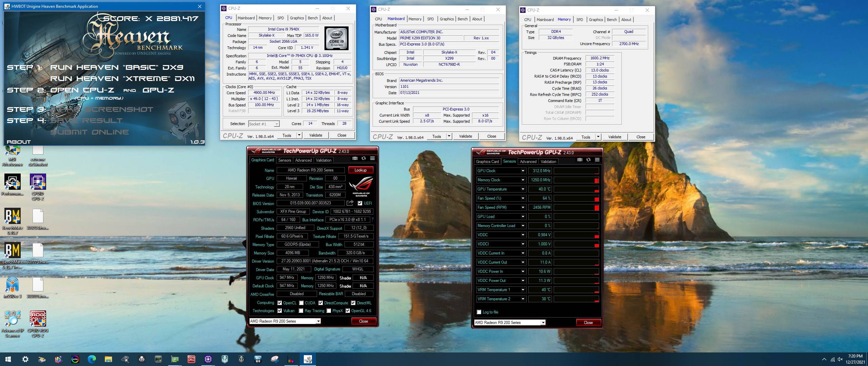Toggle the DirectCompute checkbox
Viewport: 868px width, 366px height.
320,303
